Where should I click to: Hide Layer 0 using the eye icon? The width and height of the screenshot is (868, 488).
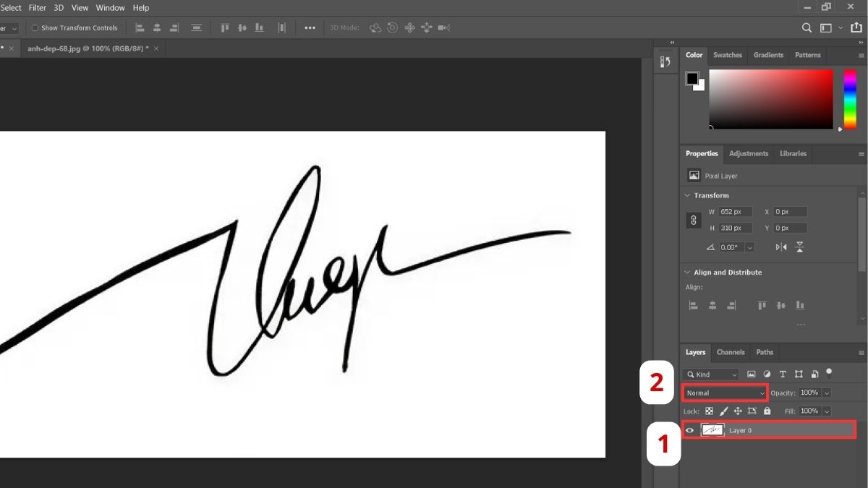tap(689, 430)
